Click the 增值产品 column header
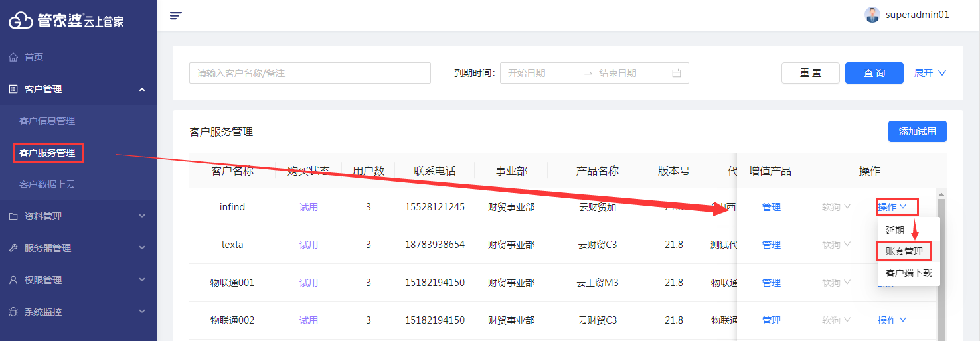Viewport: 980px width, 341px height. coord(770,171)
